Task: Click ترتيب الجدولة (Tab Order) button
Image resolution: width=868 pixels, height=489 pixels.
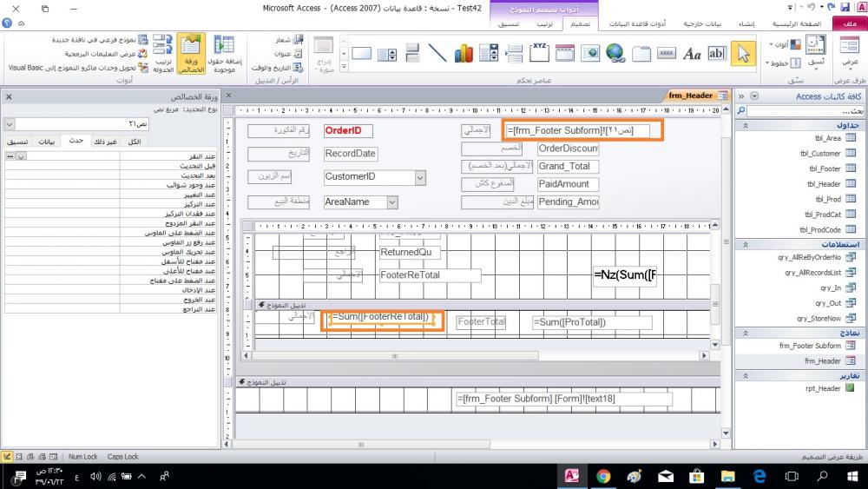Action: [x=163, y=54]
